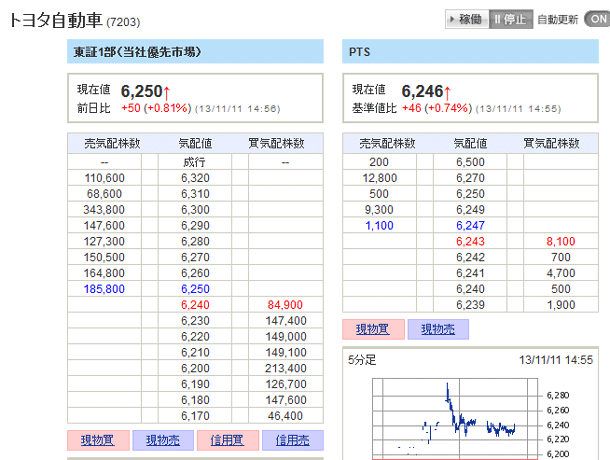Click the 稼働 start button
The image size is (610, 460).
(467, 19)
